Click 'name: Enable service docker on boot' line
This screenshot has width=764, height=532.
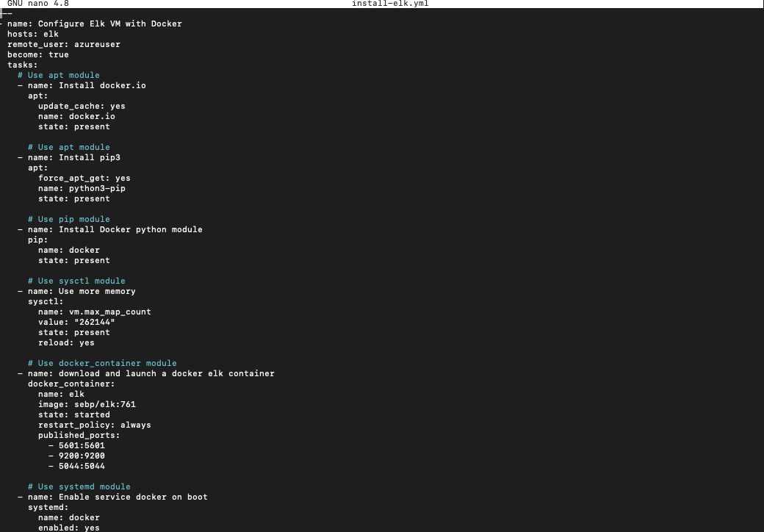(x=118, y=497)
